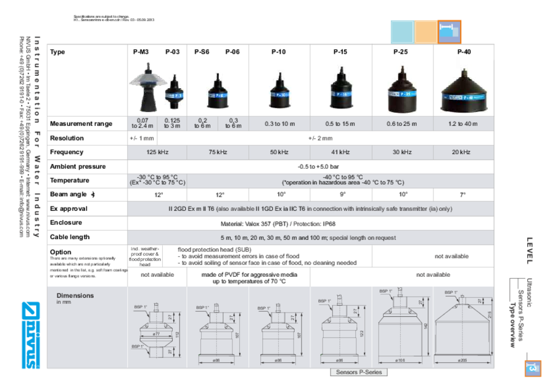The width and height of the screenshot is (555, 392).
Task: Click the rotated 'LEVEL' heading
Action: (x=530, y=250)
